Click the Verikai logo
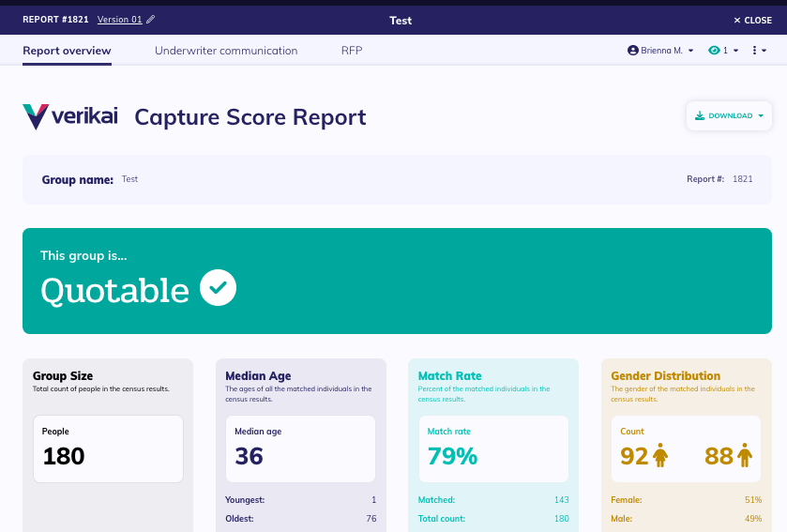 [x=70, y=116]
